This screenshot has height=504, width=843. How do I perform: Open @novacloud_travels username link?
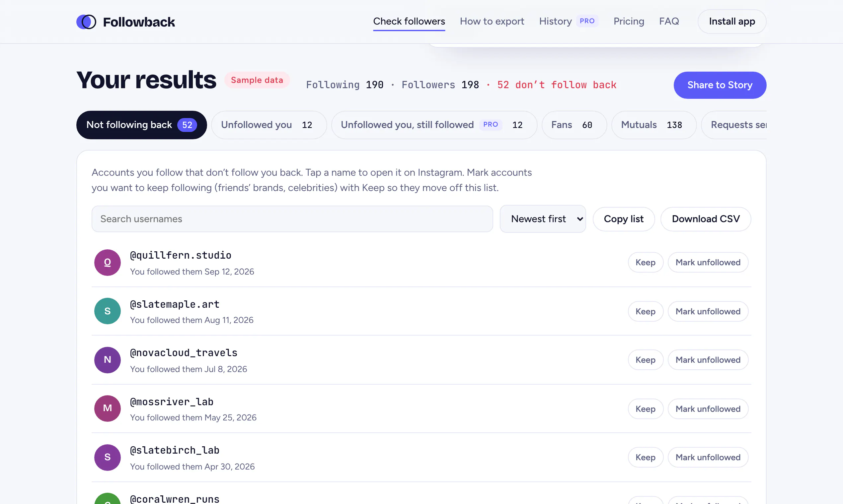[184, 352]
